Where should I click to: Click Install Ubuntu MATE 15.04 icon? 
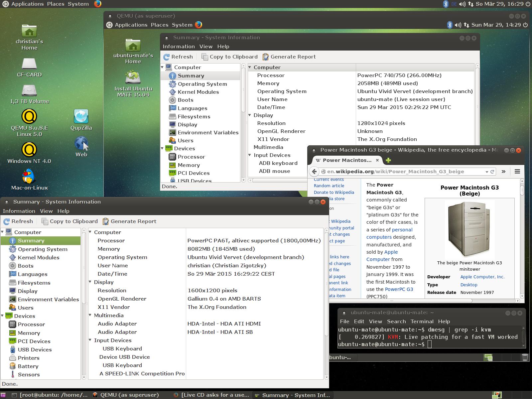(x=133, y=77)
